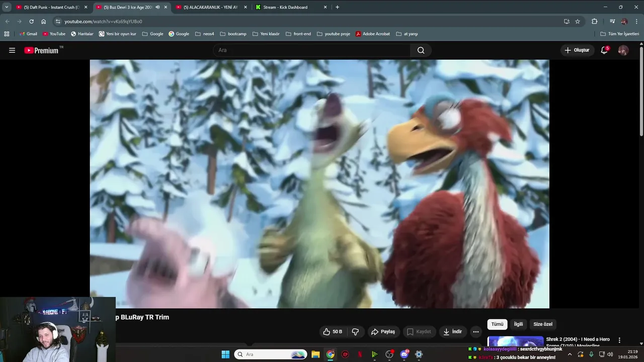Open a new tab with plus button
Screen dimensions: 644x362
tap(337, 7)
